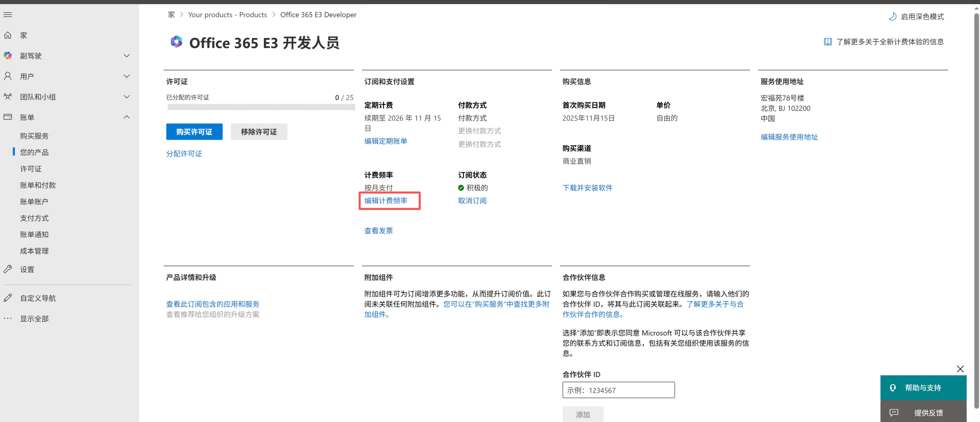
Task: Open 自定义导航 pencil icon
Action: click(x=8, y=298)
